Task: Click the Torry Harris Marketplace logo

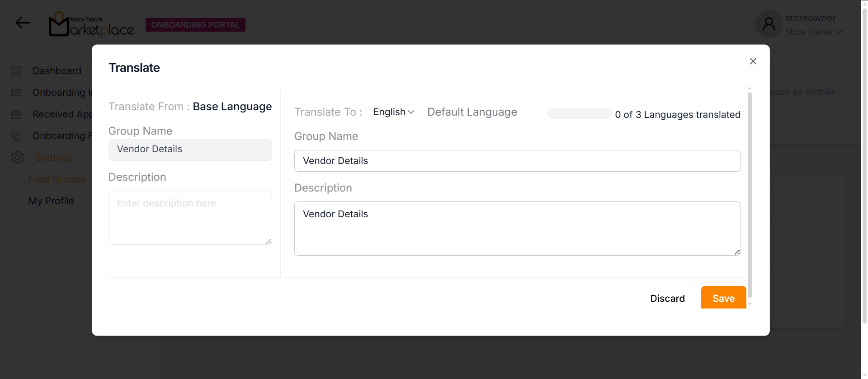Action: pos(92,24)
